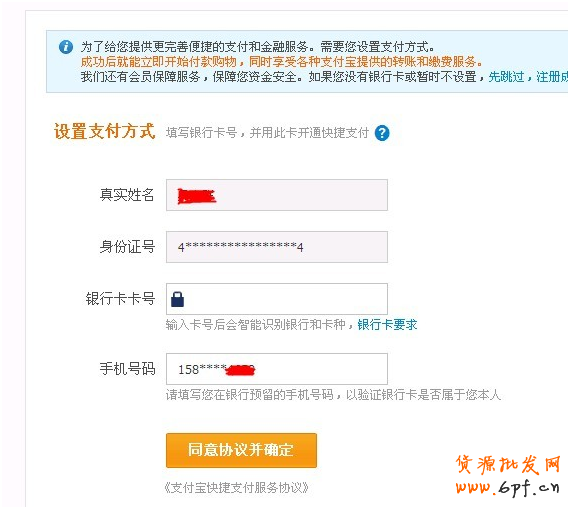Image resolution: width=570 pixels, height=509 pixels.
Task: Click the 设置支付方式 heading
Action: coord(105,132)
